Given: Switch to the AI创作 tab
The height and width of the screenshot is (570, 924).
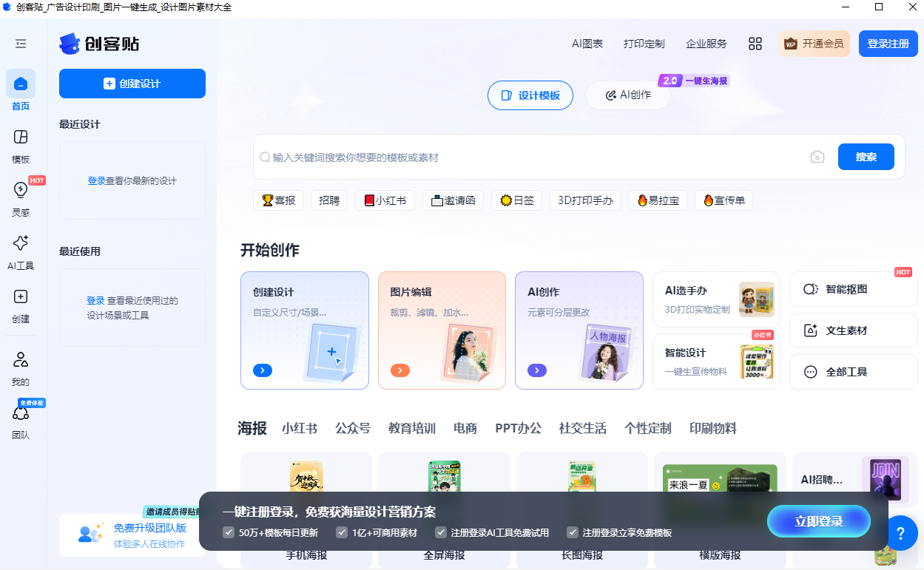Looking at the screenshot, I should (x=627, y=95).
